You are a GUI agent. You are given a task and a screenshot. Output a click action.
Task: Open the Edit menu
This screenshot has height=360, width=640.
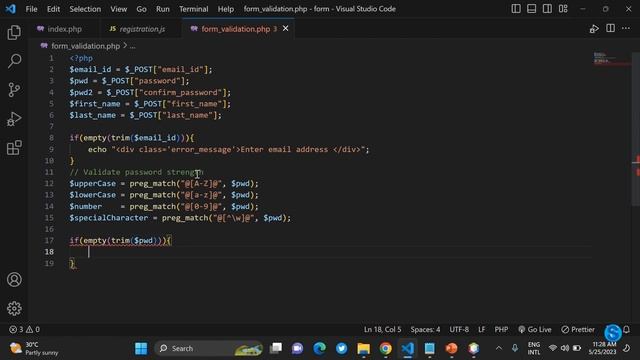click(53, 9)
